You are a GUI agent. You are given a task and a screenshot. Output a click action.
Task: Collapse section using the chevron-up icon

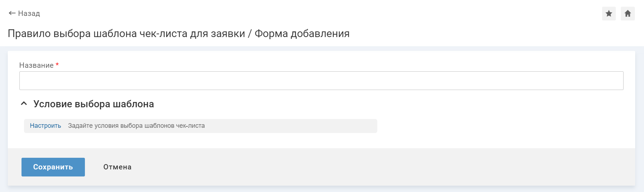[24, 104]
